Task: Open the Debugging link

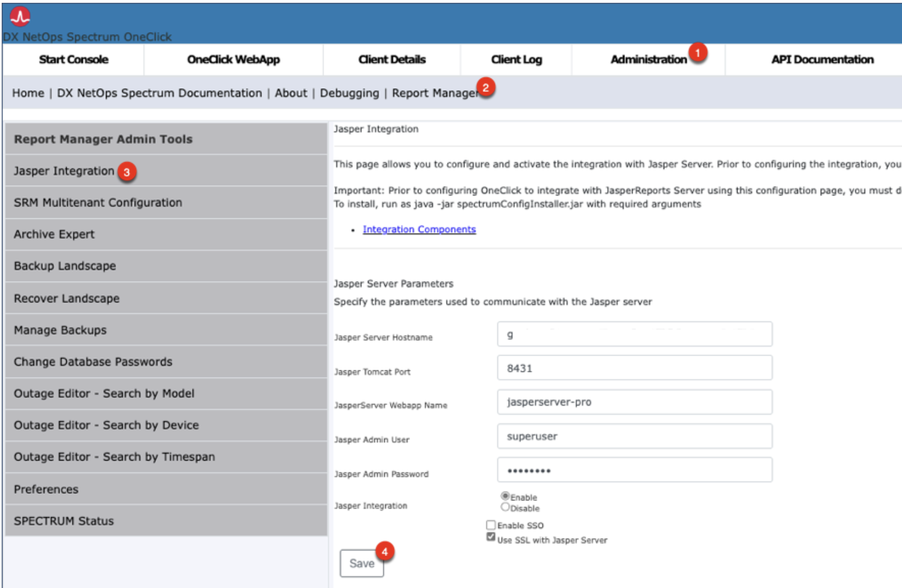Action: [349, 93]
